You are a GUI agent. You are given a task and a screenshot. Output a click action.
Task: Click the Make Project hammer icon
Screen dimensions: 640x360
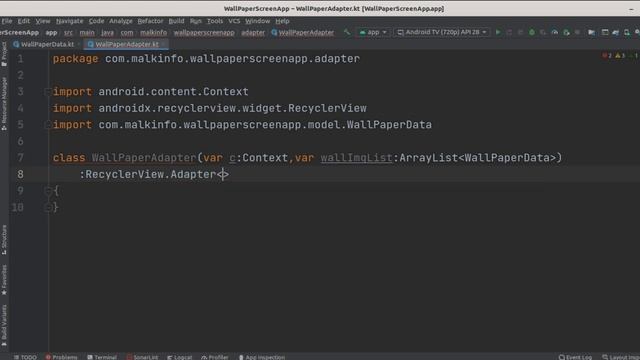[347, 32]
